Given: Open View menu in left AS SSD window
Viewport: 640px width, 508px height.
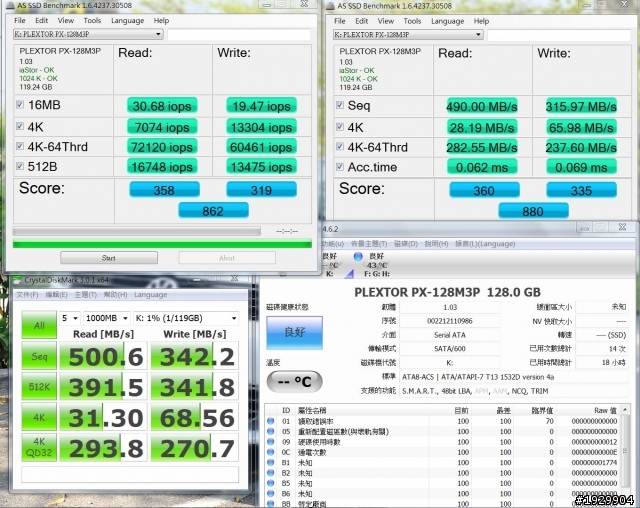Looking at the screenshot, I should coord(66,20).
